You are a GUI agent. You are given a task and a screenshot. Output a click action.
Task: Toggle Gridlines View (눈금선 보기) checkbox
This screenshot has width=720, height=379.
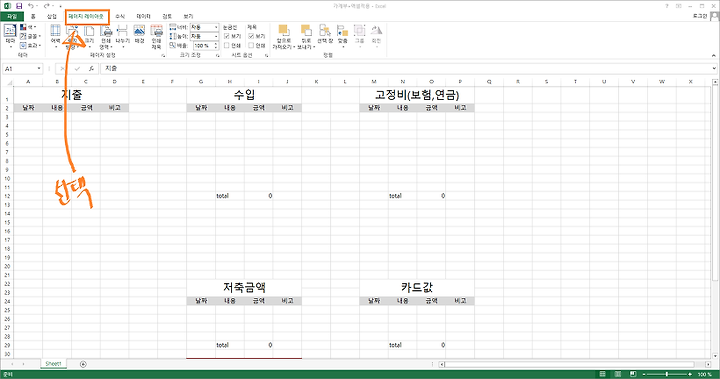click(x=226, y=36)
